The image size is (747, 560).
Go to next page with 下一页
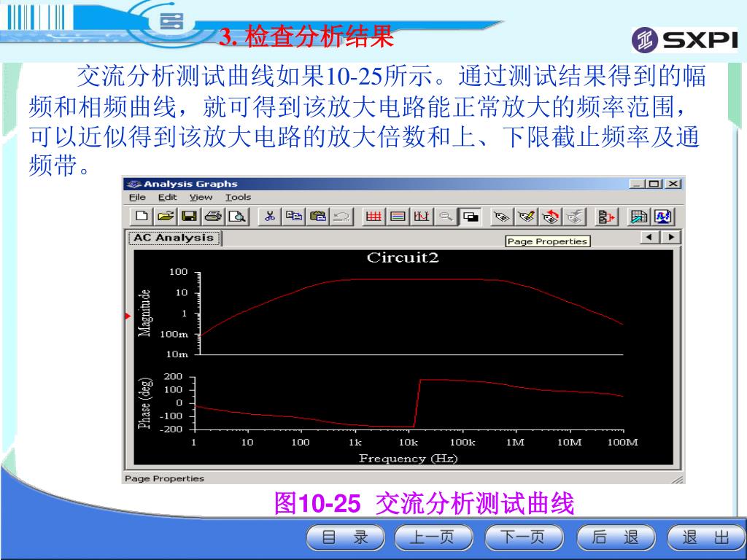click(x=524, y=537)
